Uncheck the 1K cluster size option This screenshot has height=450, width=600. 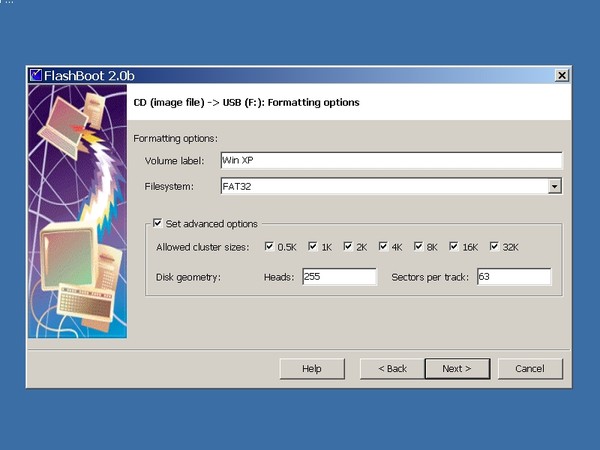[313, 246]
